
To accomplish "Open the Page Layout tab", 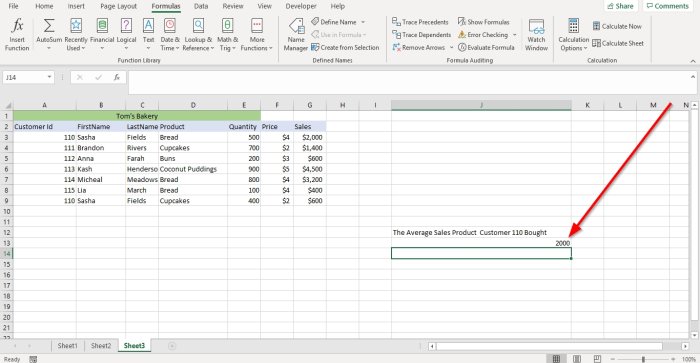I will 118,6.
